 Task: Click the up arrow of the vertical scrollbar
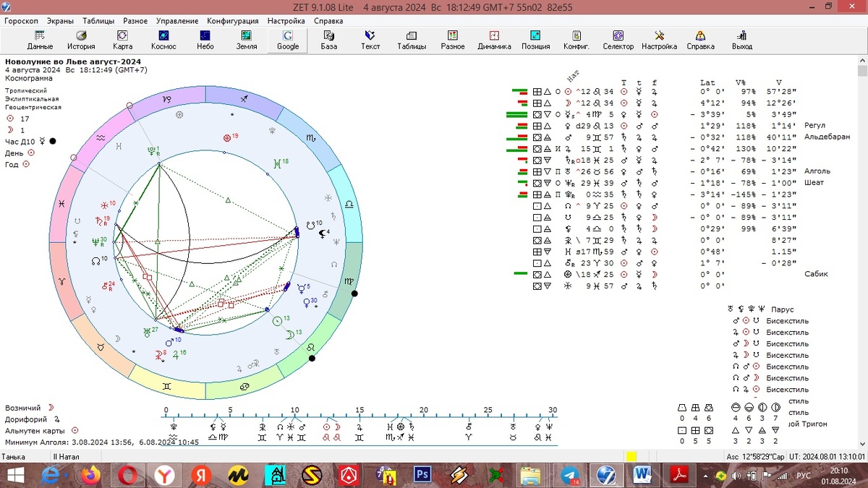click(x=862, y=61)
